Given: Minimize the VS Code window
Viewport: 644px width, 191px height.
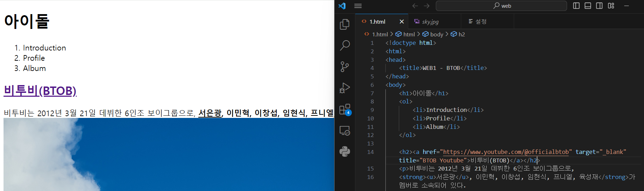Looking at the screenshot, I should tap(627, 6).
